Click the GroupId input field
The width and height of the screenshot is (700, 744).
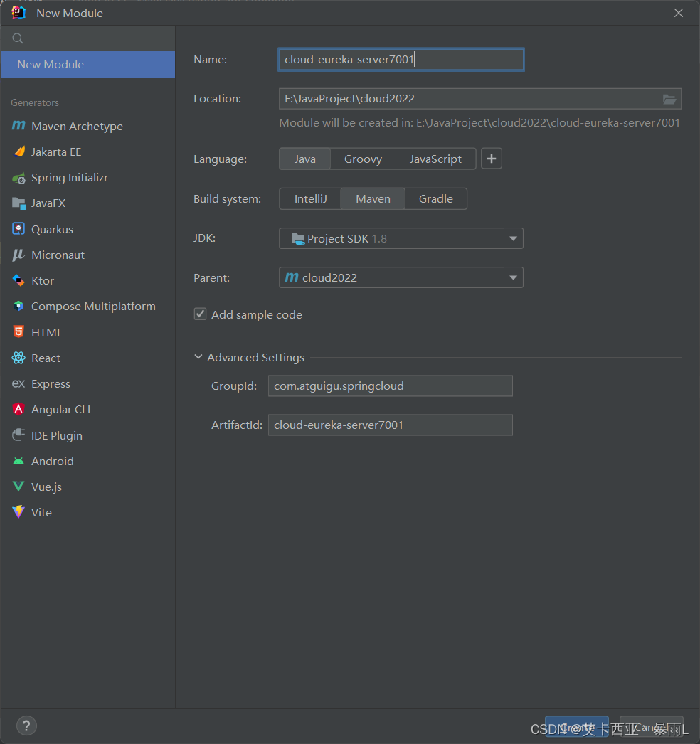(390, 386)
